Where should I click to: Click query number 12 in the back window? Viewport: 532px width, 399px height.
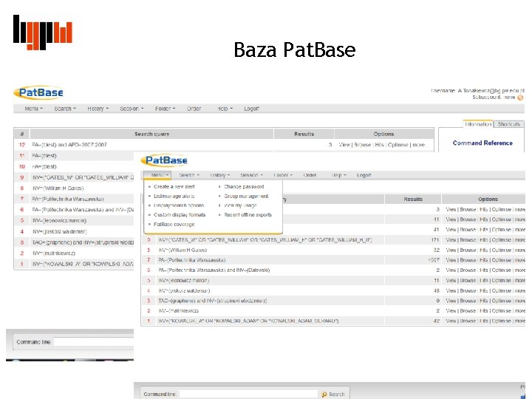pyautogui.click(x=22, y=145)
